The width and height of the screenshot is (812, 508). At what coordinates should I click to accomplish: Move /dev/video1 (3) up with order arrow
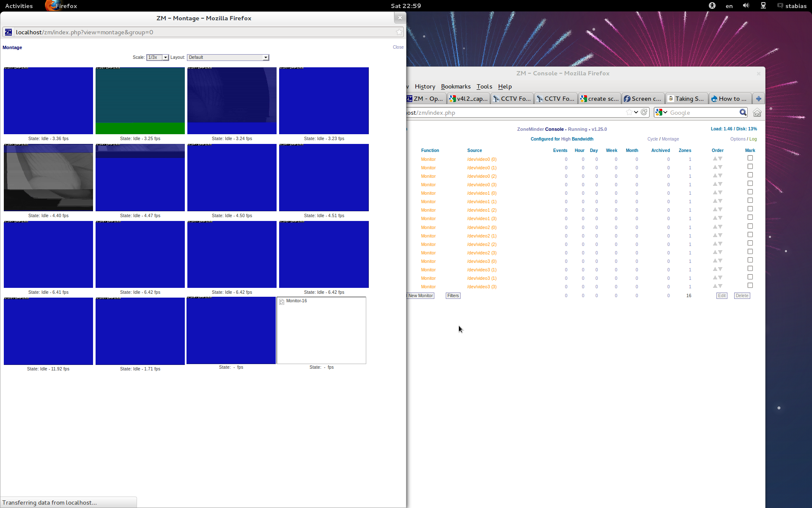(715, 218)
